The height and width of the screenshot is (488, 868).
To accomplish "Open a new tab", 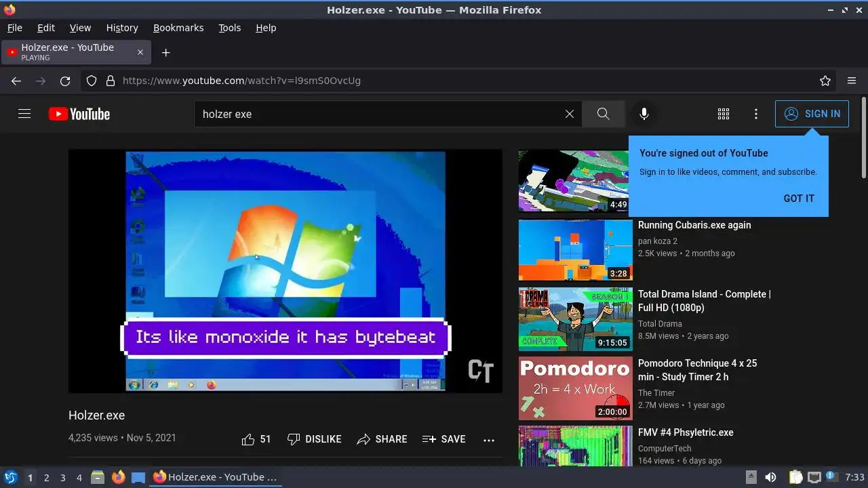I will pos(165,52).
